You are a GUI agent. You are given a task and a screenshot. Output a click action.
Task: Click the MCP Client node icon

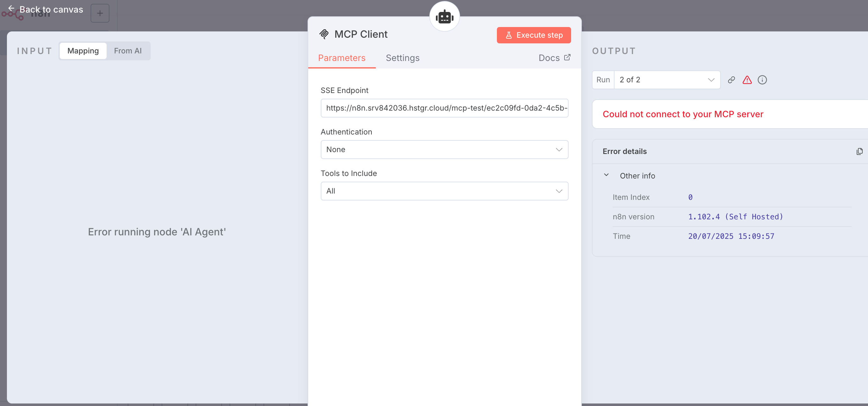[x=324, y=34]
